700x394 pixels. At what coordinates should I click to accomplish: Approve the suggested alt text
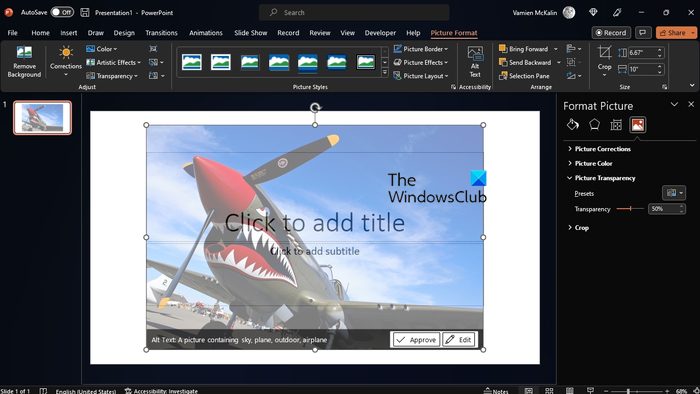[417, 340]
